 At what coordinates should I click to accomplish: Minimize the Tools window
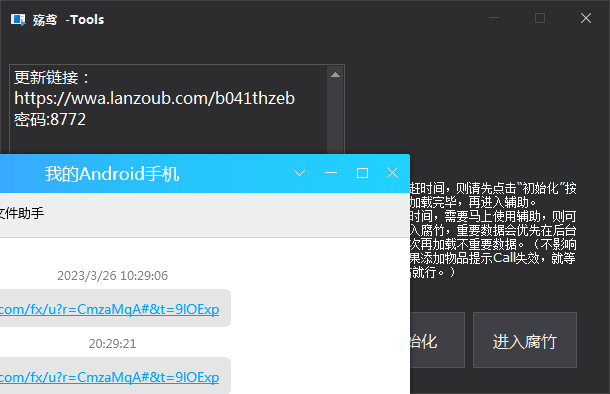point(494,18)
